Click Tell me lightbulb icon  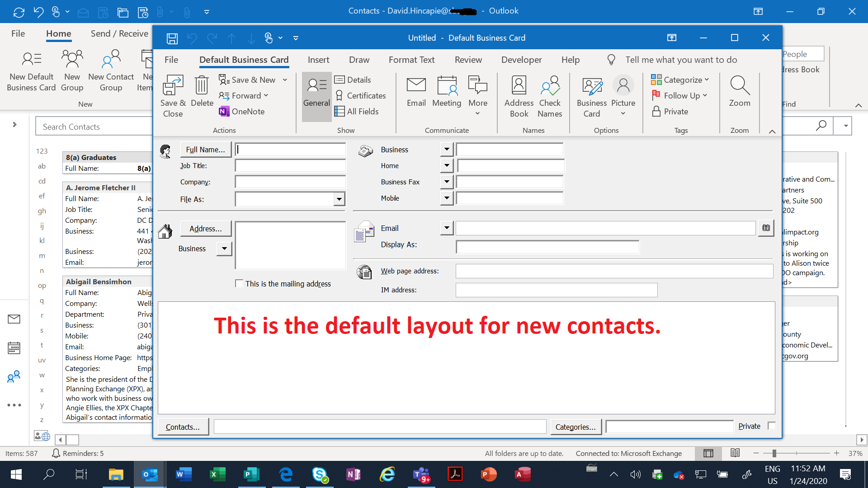point(611,60)
